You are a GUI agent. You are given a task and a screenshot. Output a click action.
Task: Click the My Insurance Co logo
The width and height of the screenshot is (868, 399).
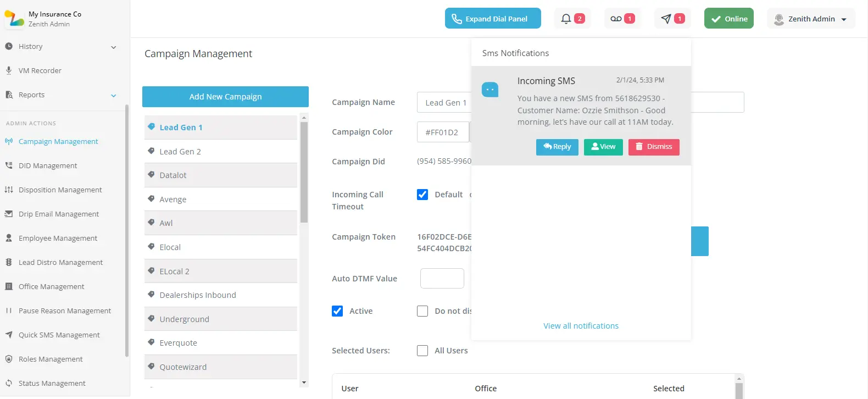point(14,19)
